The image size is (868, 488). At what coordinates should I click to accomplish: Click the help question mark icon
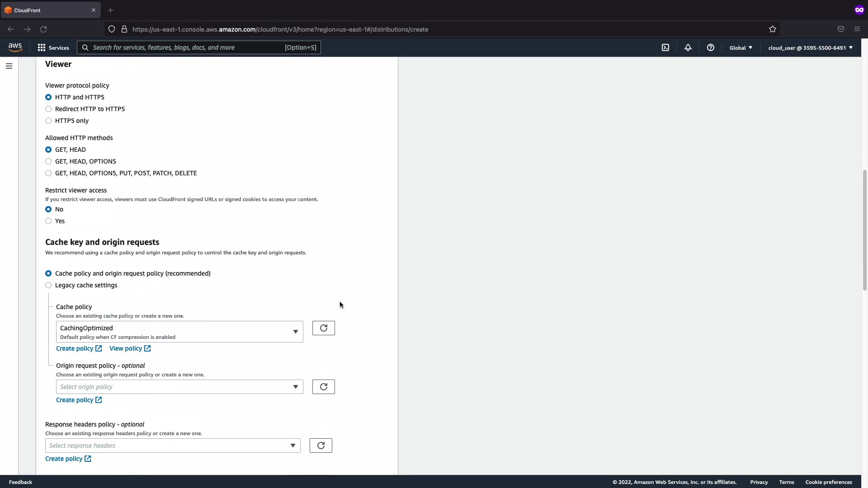711,47
